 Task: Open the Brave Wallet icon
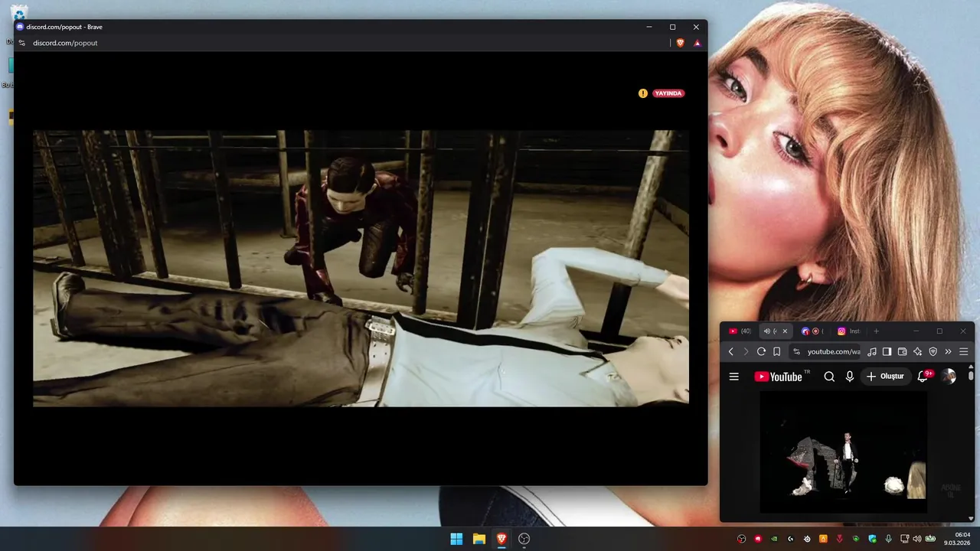[902, 351]
